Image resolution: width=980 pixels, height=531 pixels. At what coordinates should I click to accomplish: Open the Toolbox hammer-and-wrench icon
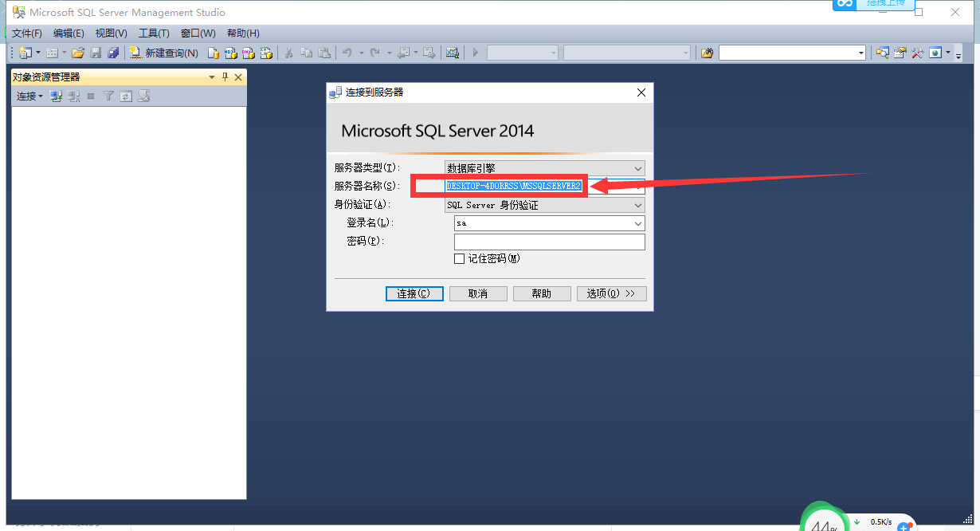tap(917, 53)
